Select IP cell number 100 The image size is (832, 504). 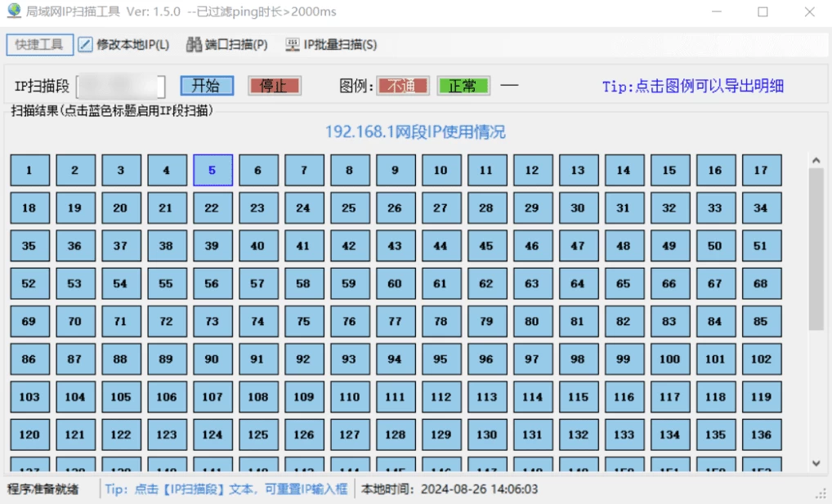pyautogui.click(x=669, y=359)
